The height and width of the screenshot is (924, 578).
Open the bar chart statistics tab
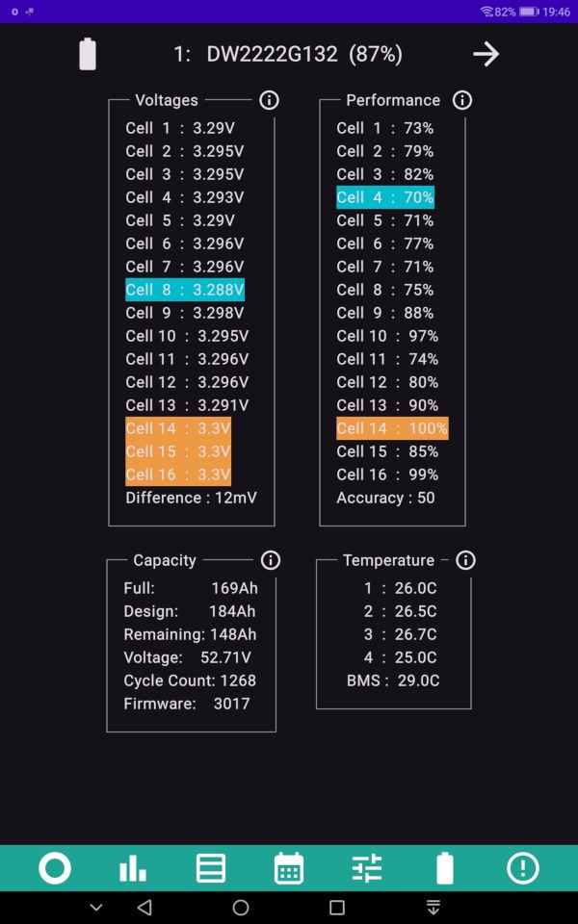tap(133, 868)
